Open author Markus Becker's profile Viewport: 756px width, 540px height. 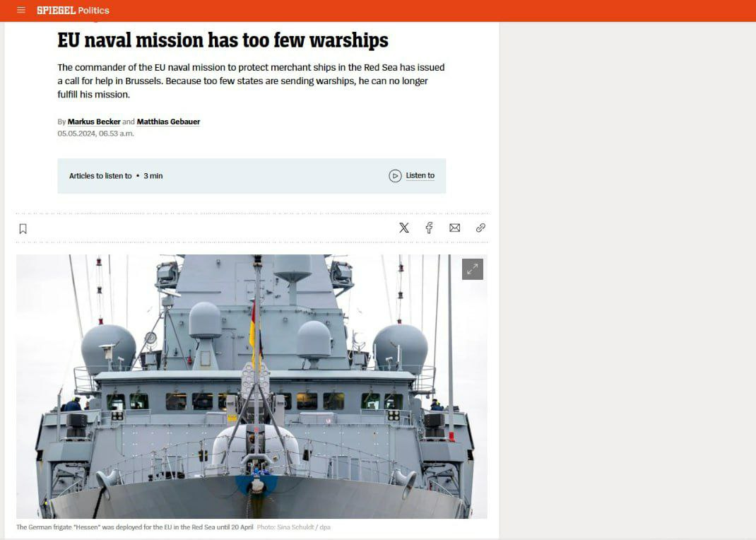pos(94,122)
